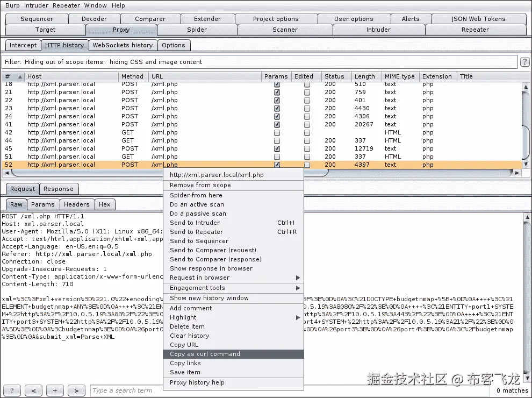This screenshot has height=398, width=532.
Task: Open the Help menu in the menu bar
Action: 118,5
